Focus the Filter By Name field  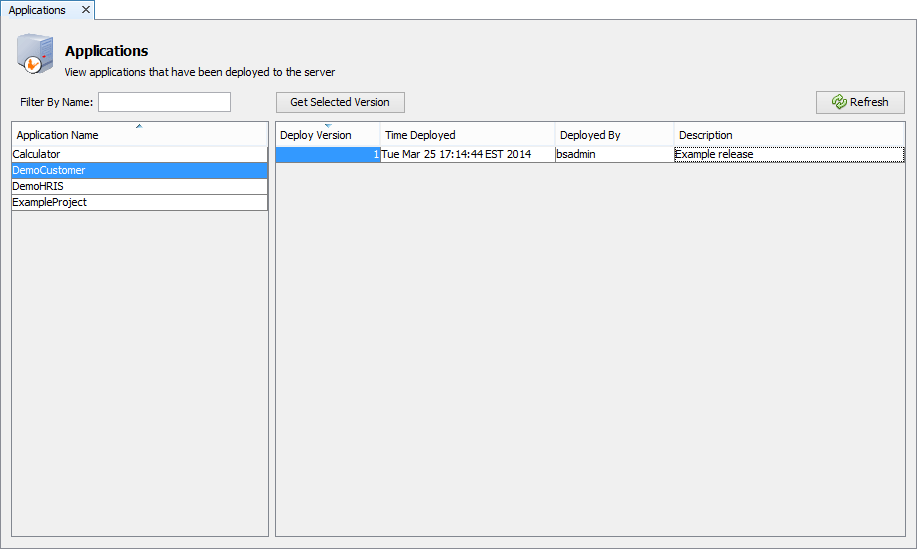[x=164, y=102]
